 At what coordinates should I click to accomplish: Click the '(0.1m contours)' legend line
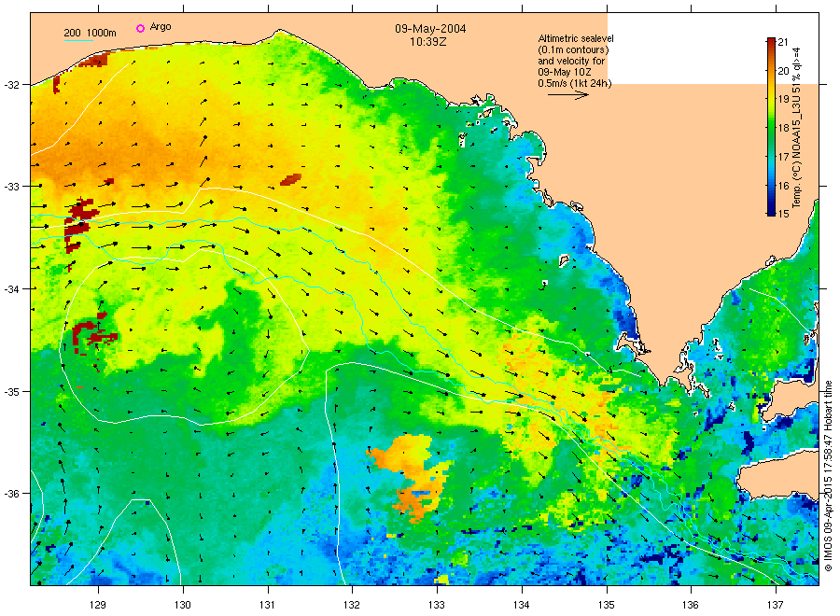point(573,49)
